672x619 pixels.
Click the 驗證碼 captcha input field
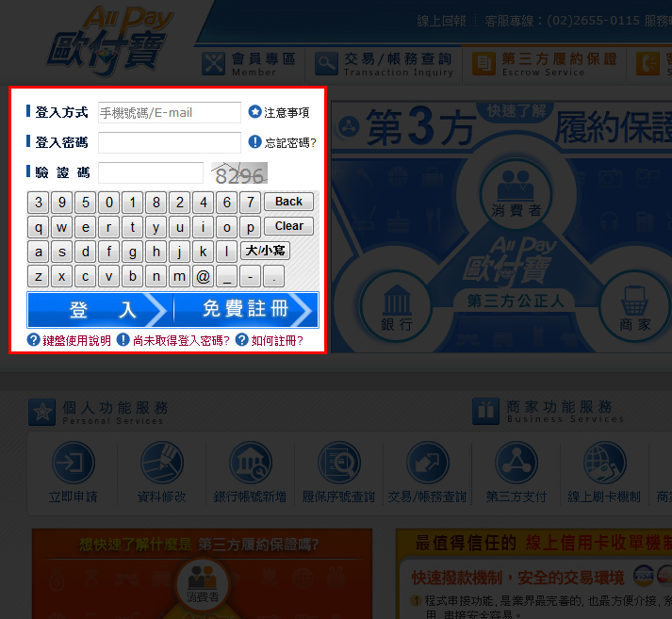(151, 172)
